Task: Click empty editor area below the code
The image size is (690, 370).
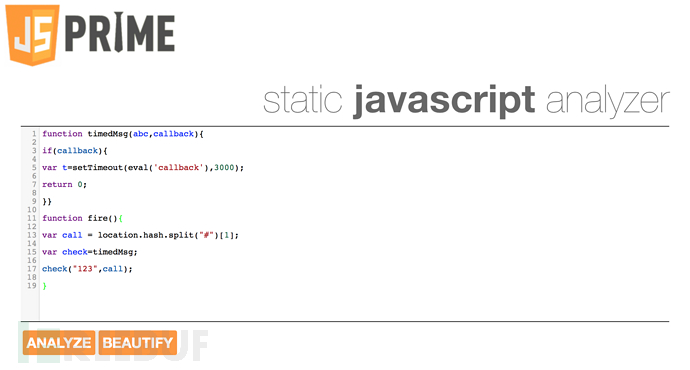Action: coord(352,306)
